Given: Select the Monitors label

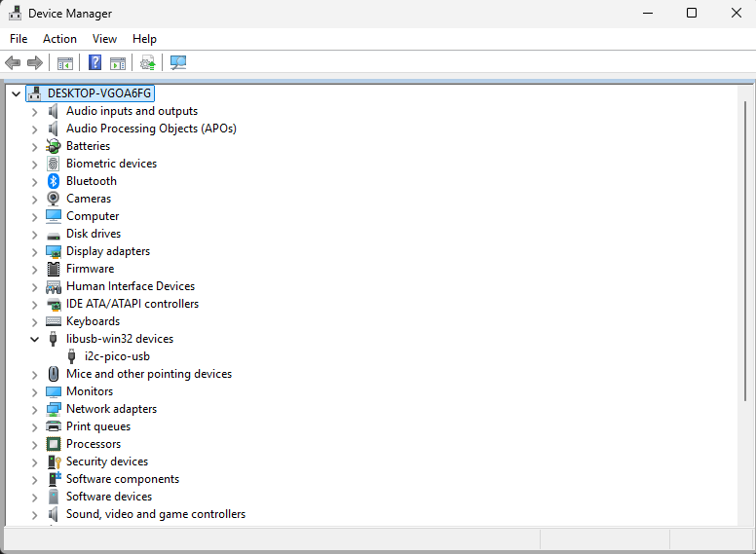Looking at the screenshot, I should coord(90,391).
